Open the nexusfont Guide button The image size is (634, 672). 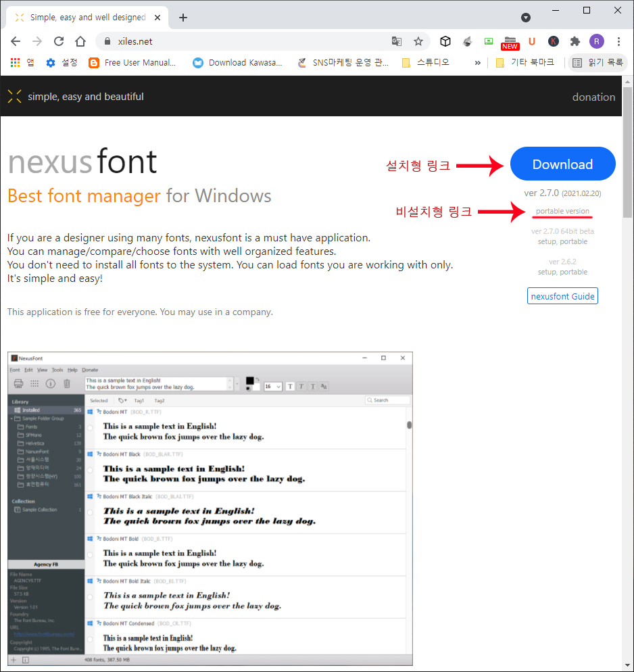pos(562,296)
